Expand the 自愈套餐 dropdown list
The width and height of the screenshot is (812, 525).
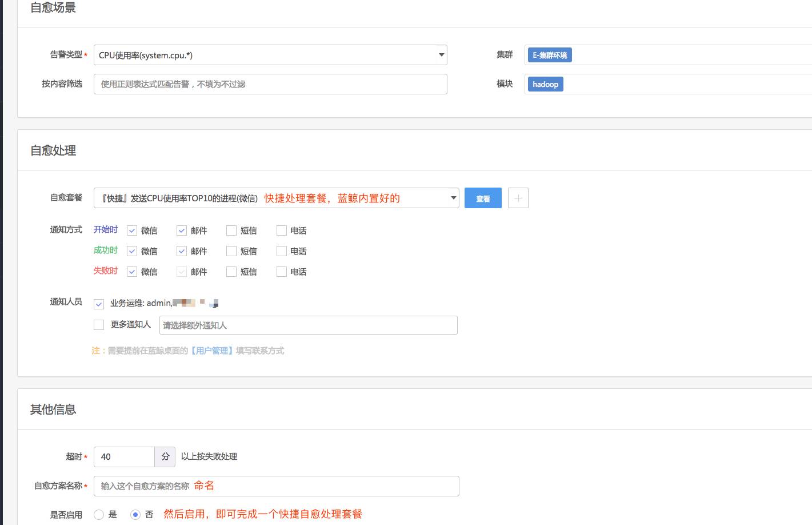[276, 198]
